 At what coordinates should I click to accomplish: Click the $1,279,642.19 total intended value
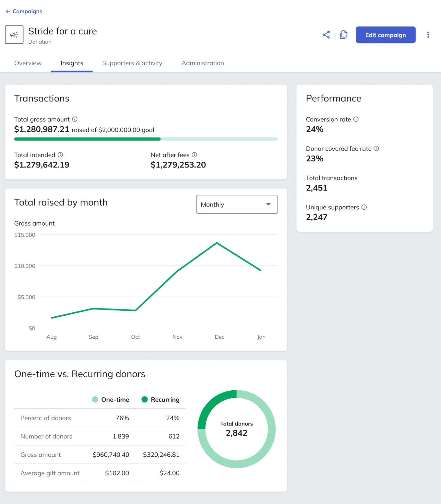[x=42, y=165]
